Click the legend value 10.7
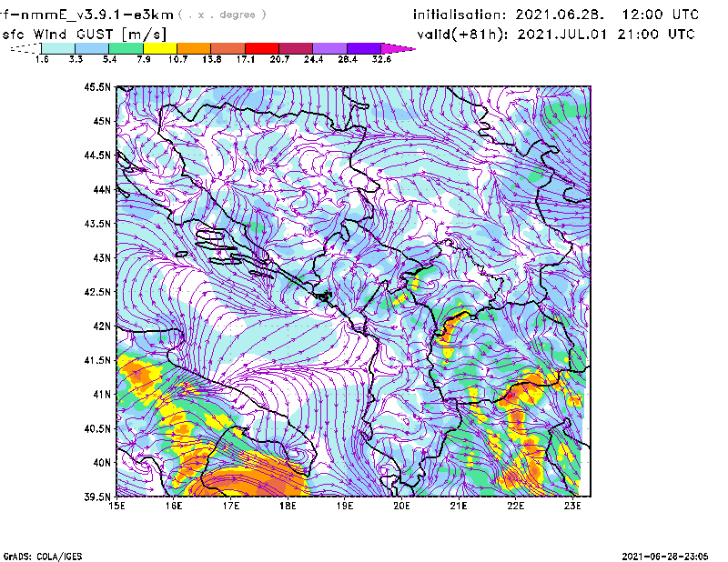This screenshot has height=562, width=728. point(177,59)
